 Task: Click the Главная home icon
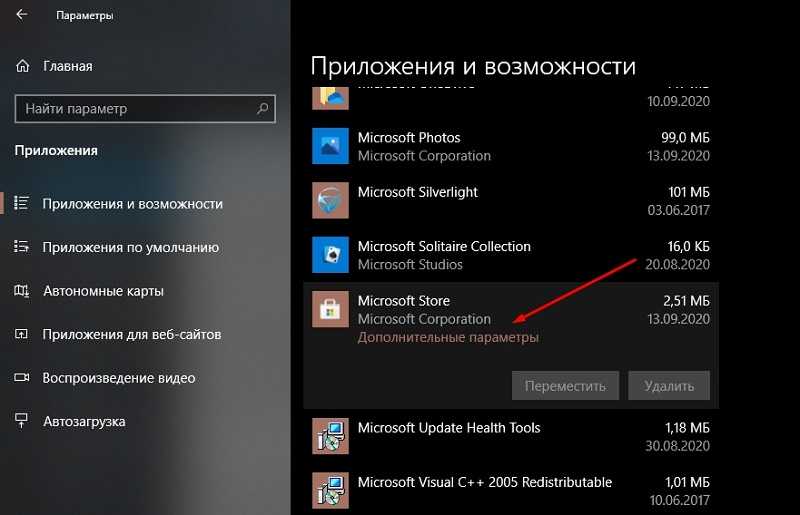pyautogui.click(x=22, y=66)
